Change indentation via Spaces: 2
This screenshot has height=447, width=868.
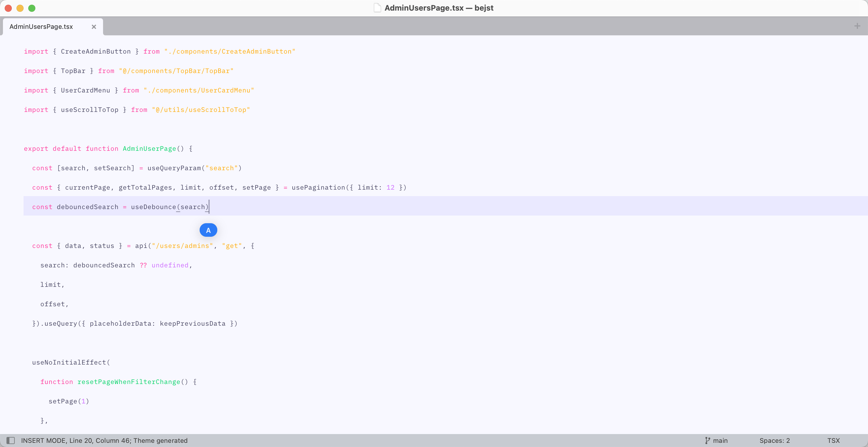(774, 440)
